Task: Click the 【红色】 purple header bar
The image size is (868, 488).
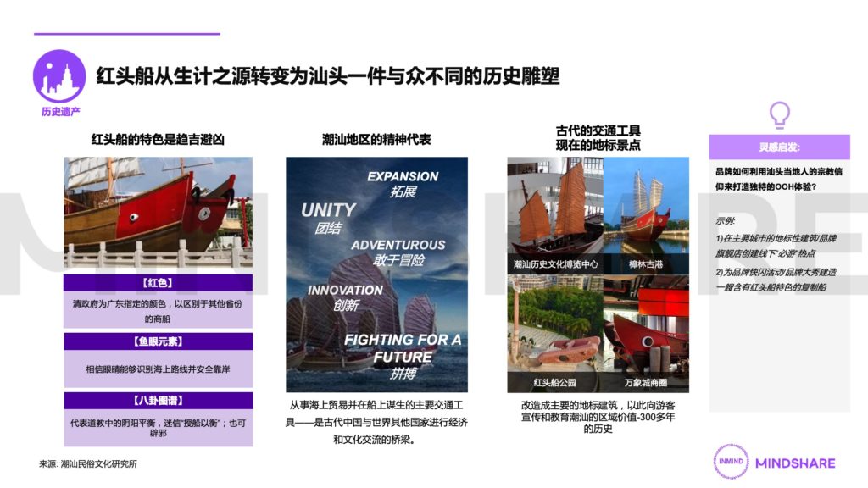Action: 158,283
